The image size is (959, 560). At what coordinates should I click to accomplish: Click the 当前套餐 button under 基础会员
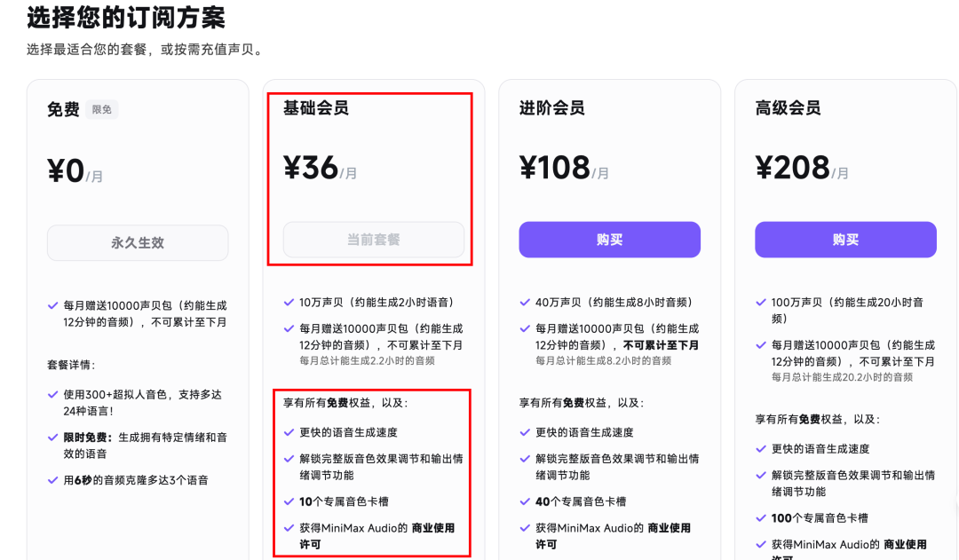pos(374,240)
